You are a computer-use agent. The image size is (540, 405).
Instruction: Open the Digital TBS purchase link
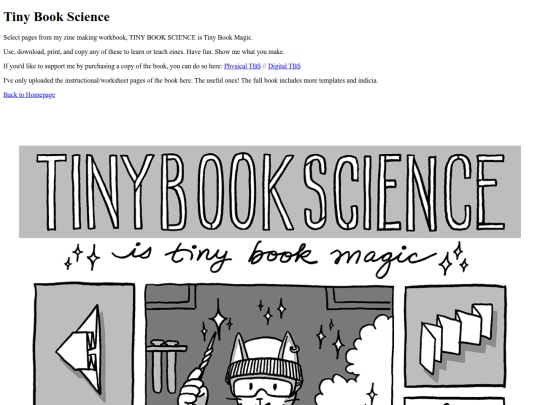point(284,66)
